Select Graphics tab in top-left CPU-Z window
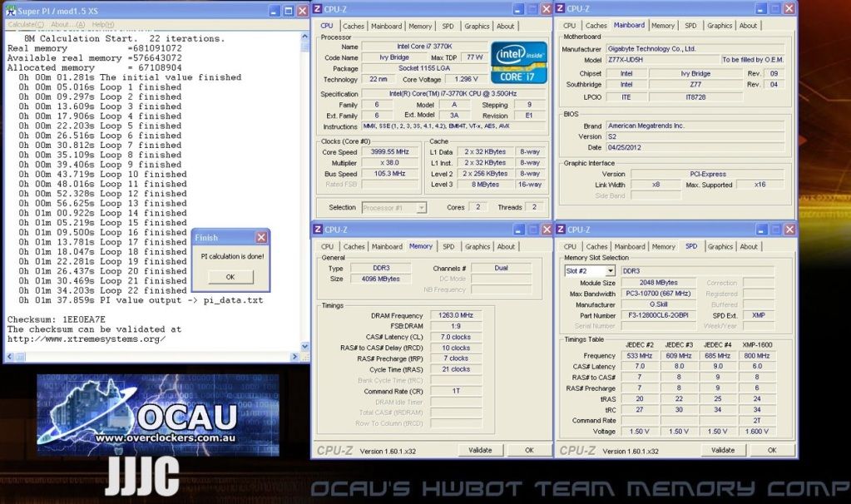Image resolution: width=851 pixels, height=504 pixels. (477, 26)
